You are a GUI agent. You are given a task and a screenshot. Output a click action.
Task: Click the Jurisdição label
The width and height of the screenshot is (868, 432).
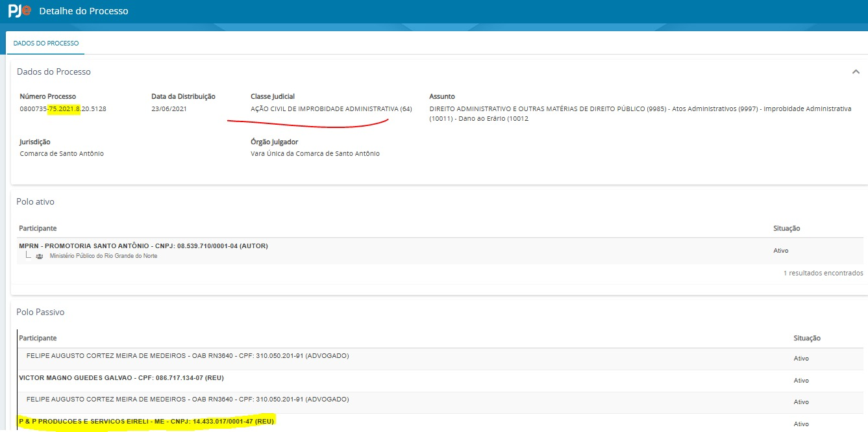point(35,142)
